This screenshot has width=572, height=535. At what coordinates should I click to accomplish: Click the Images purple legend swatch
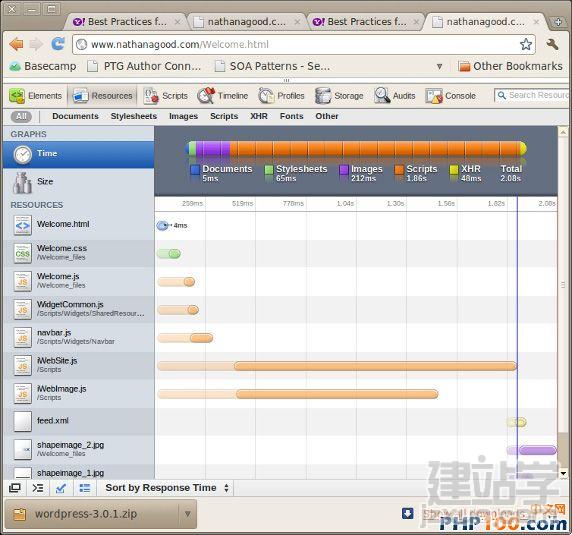pyautogui.click(x=344, y=170)
